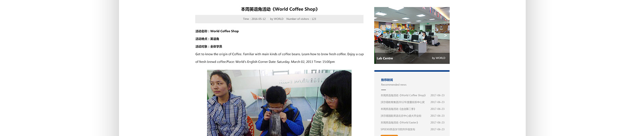Open news link SPEEXX英语学习软件升级发布
Viewport: 644px width, 136px height.
pyautogui.click(x=398, y=129)
